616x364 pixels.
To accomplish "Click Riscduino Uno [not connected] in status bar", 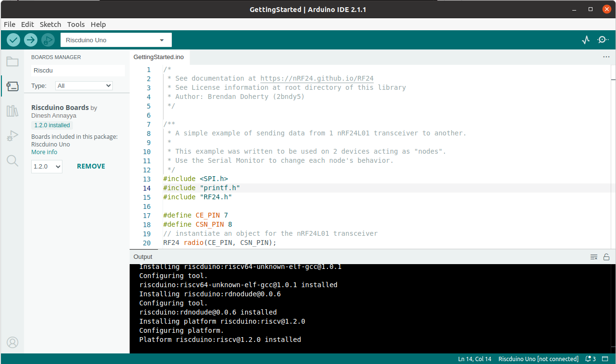I will [538, 359].
